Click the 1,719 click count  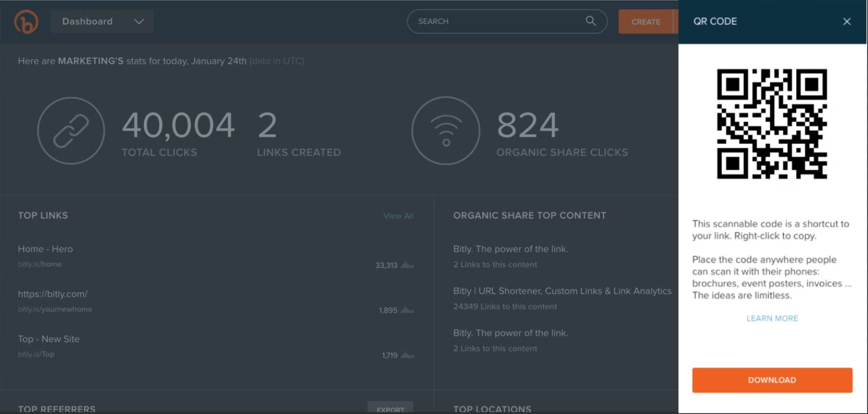(390, 355)
